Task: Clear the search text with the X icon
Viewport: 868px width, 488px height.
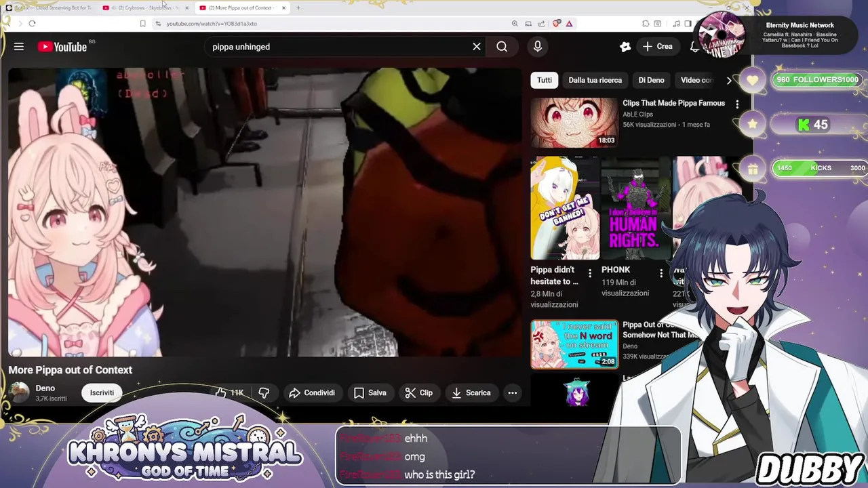Action: click(477, 47)
